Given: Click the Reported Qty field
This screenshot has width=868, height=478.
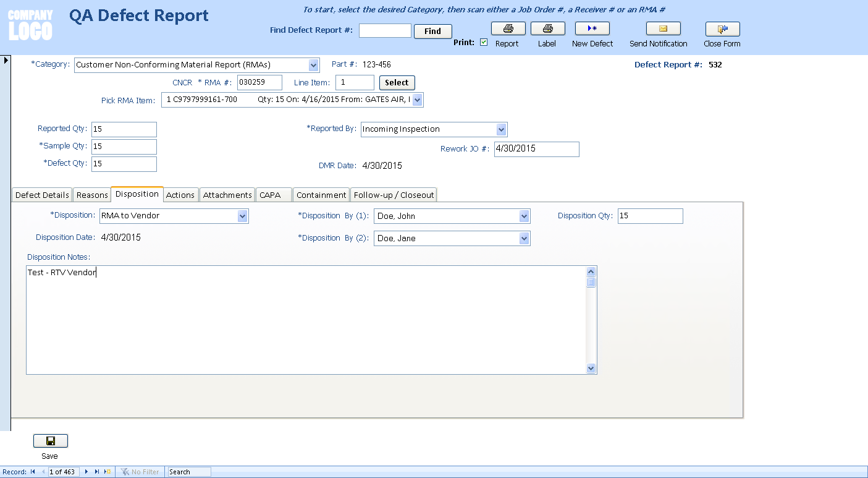Looking at the screenshot, I should (124, 129).
